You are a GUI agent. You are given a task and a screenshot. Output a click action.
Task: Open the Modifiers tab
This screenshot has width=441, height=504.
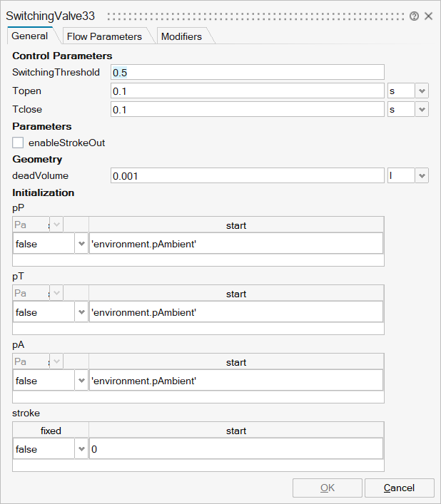181,36
